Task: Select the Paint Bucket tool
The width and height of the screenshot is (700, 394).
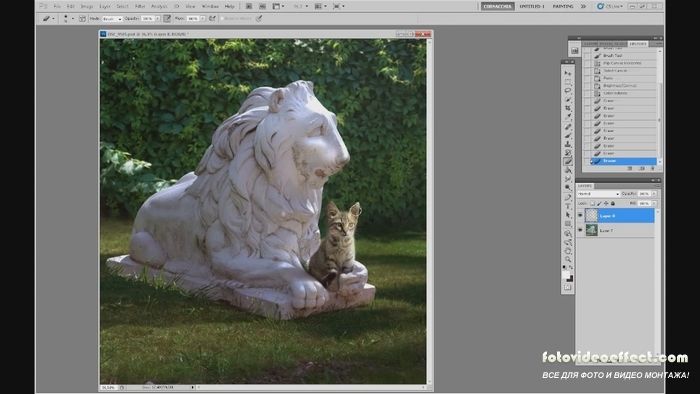Action: pos(568,170)
